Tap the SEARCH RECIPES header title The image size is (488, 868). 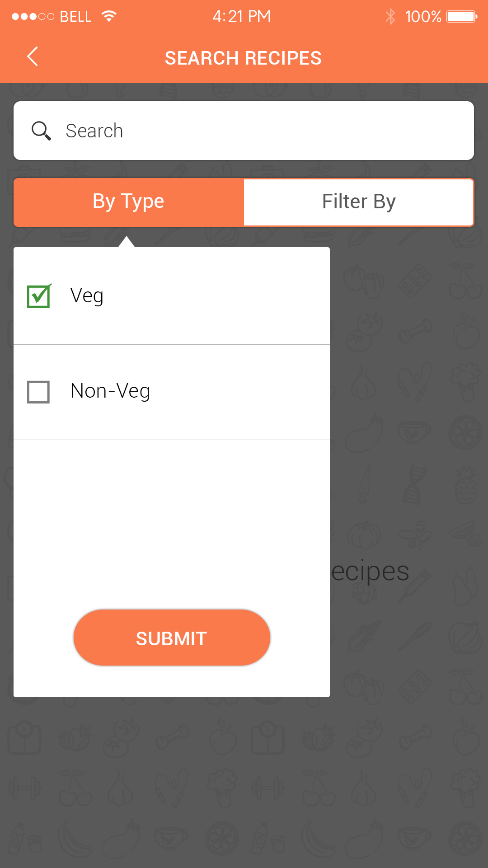point(243,58)
